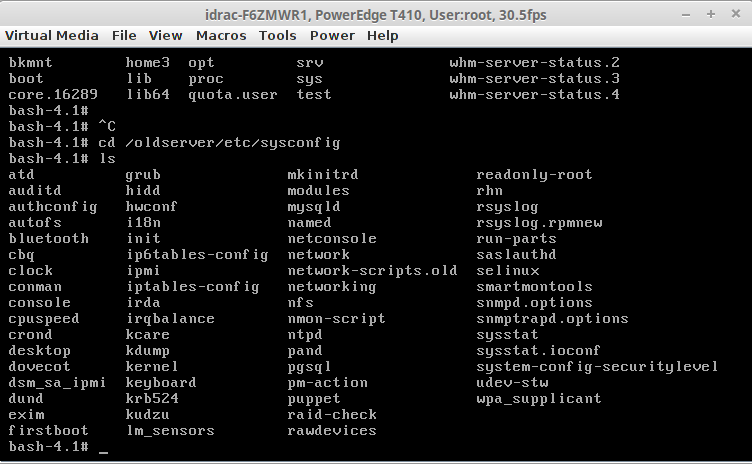The image size is (752, 464).
Task: Click the network-scripts.old entry in the listing
Action: 372,270
